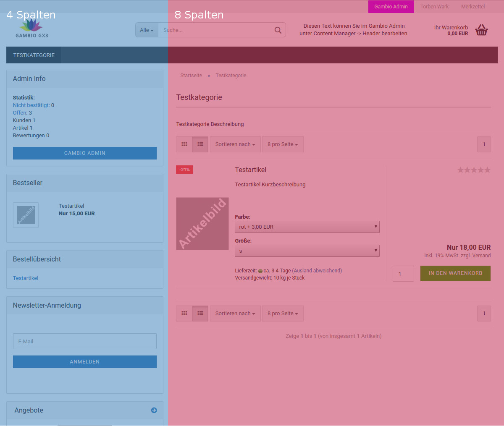This screenshot has width=504, height=426.
Task: Choose a size in the Größe dropdown
Action: pyautogui.click(x=307, y=251)
